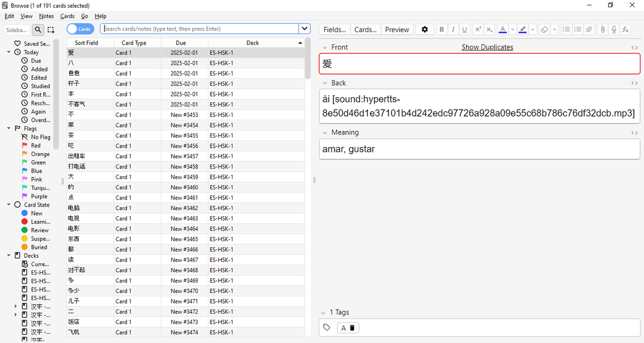Open the MathJax equations menu (fx icon)
This screenshot has width=644, height=343.
(625, 29)
